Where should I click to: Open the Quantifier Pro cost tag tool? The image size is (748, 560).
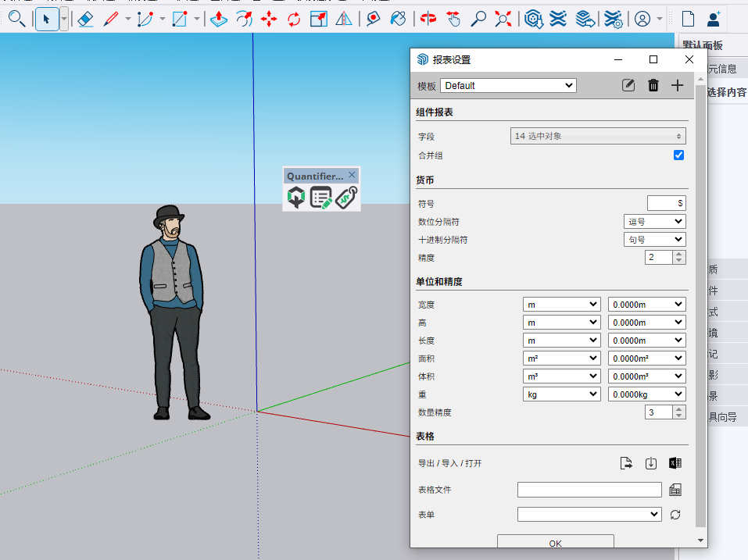coord(346,197)
